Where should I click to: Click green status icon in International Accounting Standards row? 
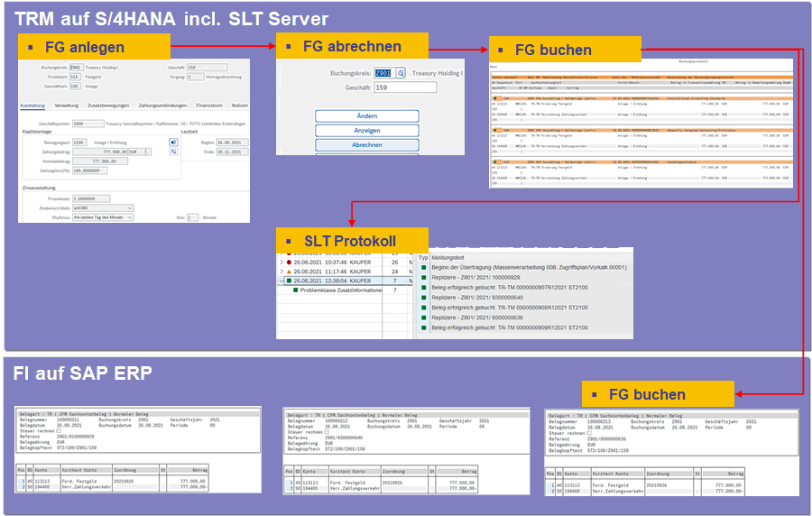point(495,97)
